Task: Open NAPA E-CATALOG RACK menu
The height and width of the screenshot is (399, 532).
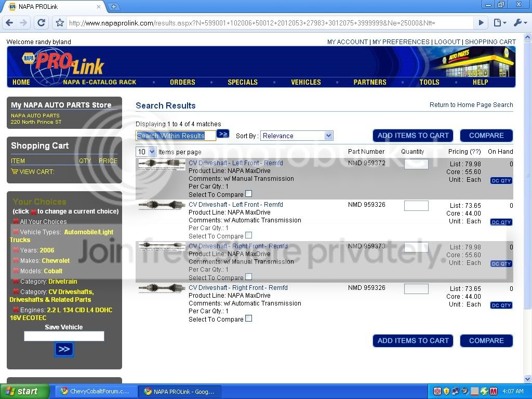Action: click(99, 82)
